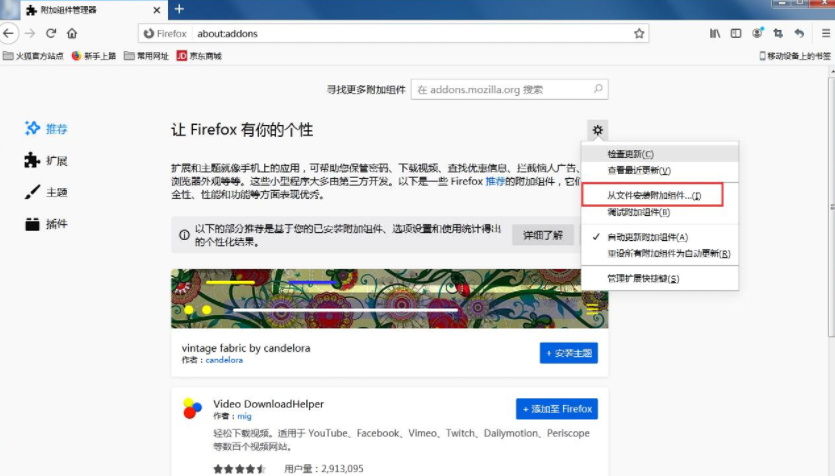This screenshot has width=835, height=476.
Task: Choose 检查更新(C) from the menu
Action: (660, 154)
